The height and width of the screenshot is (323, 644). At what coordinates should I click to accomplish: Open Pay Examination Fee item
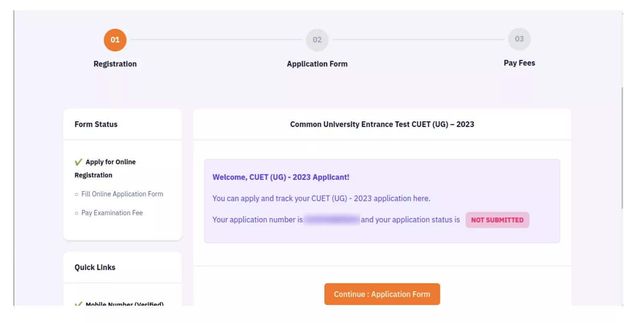tap(112, 213)
